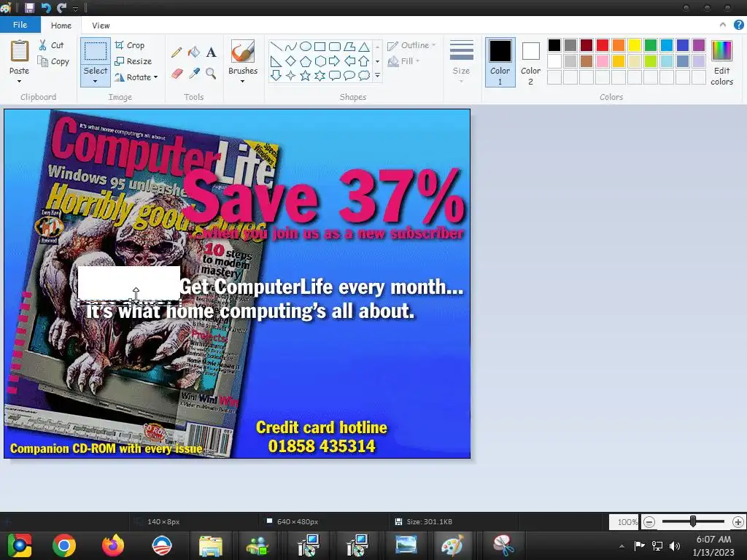Open the Size dropdown
747x560 pixels.
pyautogui.click(x=461, y=63)
